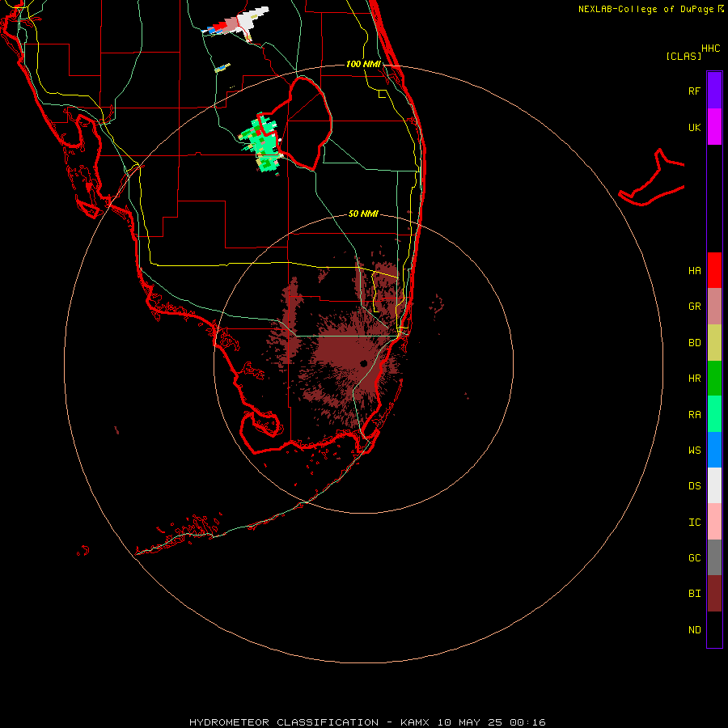
Task: Choose the WS blue legend swatch
Action: [x=714, y=450]
